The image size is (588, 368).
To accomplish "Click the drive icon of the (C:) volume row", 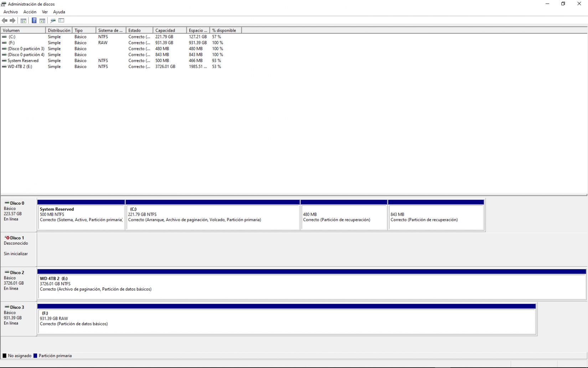I will [4, 37].
